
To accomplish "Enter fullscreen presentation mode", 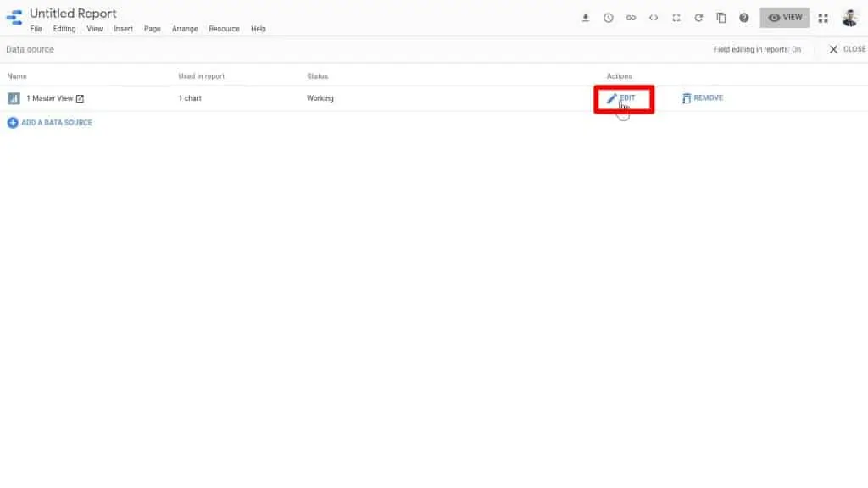I will pos(676,17).
